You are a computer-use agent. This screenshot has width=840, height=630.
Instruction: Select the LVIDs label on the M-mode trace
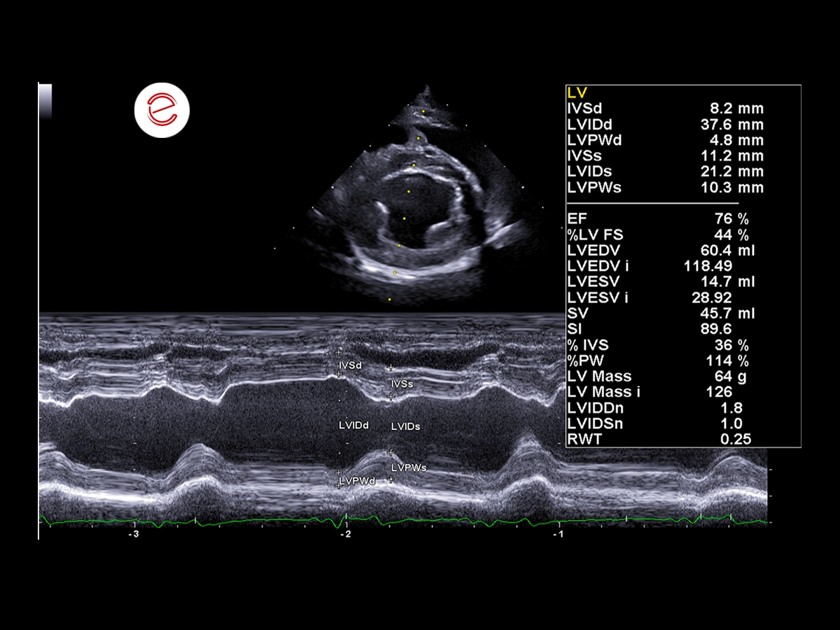[405, 426]
